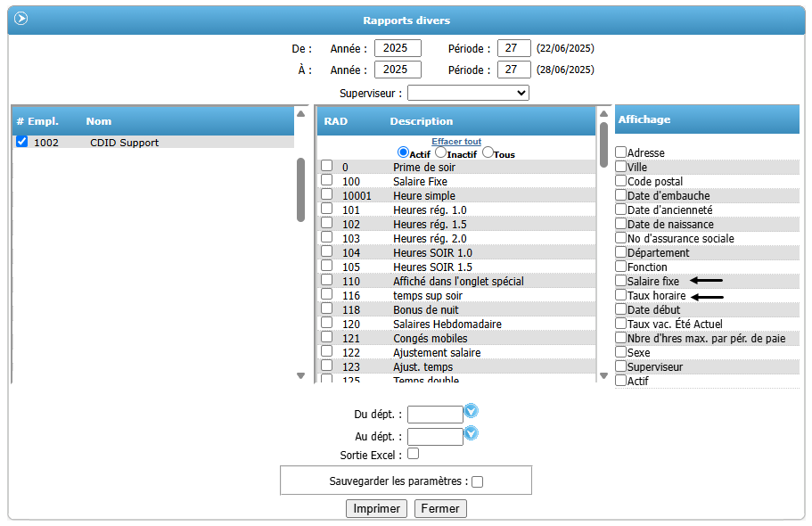Tick the Taux horaire display checkbox
Viewport: 812px width, 526px height.
[x=621, y=295]
